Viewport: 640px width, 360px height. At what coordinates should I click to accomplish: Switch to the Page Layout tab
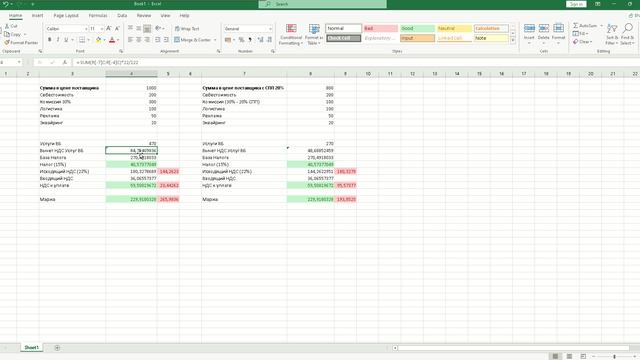point(66,16)
